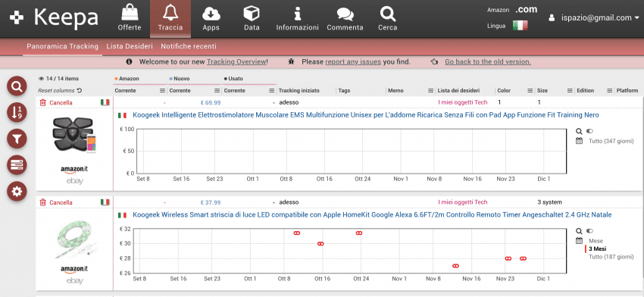Zoom the Elettrostimolatore chart with magnifier icon

(579, 131)
